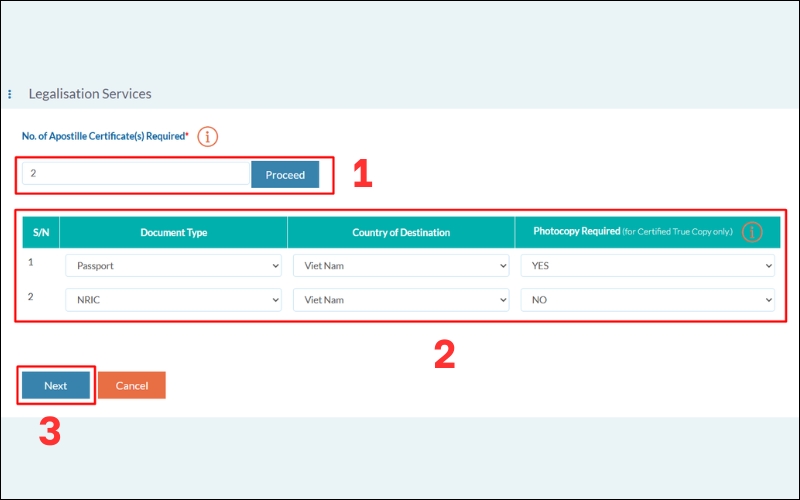Click the S/N column header

pos(41,233)
